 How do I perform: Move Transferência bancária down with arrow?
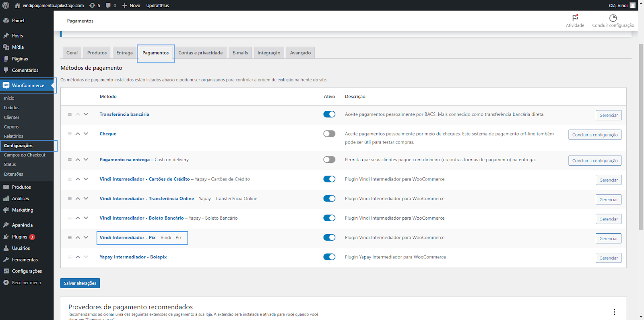coord(86,114)
